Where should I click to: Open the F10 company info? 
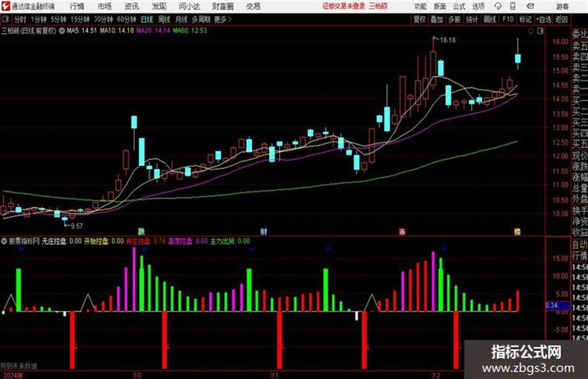click(x=508, y=19)
